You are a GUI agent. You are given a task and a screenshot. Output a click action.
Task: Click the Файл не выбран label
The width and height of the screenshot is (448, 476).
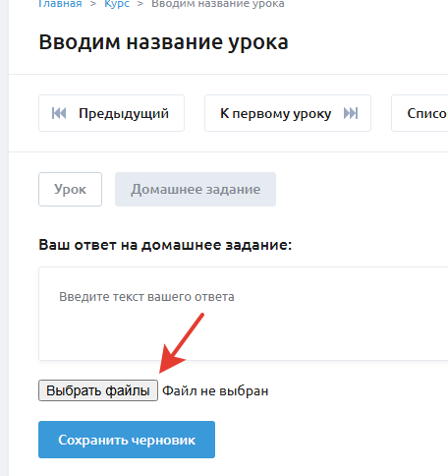pyautogui.click(x=215, y=390)
